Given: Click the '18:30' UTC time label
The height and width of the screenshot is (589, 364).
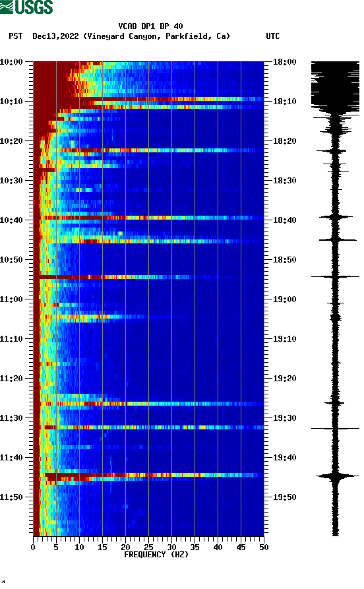Looking at the screenshot, I should point(285,180).
